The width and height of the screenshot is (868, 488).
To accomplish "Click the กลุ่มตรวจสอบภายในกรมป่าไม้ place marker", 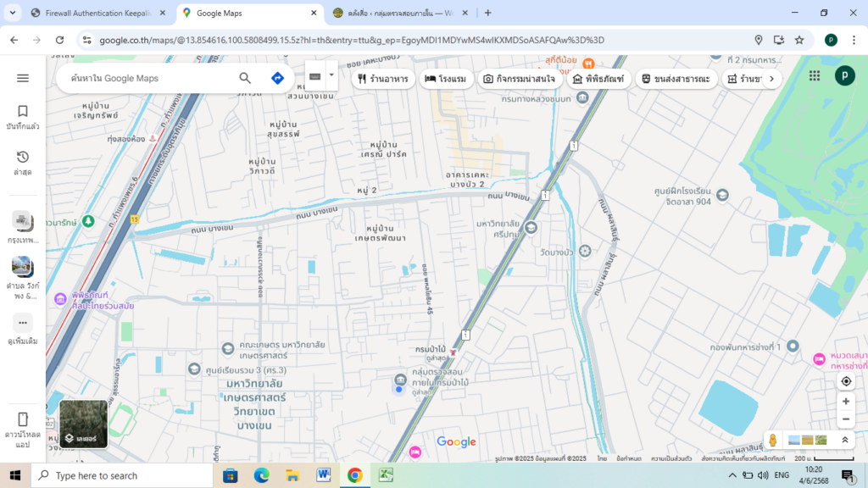I will pyautogui.click(x=400, y=380).
